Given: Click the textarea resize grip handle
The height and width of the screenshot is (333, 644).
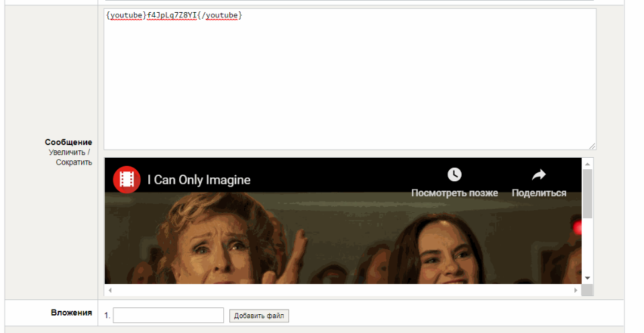Looking at the screenshot, I should pos(592,146).
